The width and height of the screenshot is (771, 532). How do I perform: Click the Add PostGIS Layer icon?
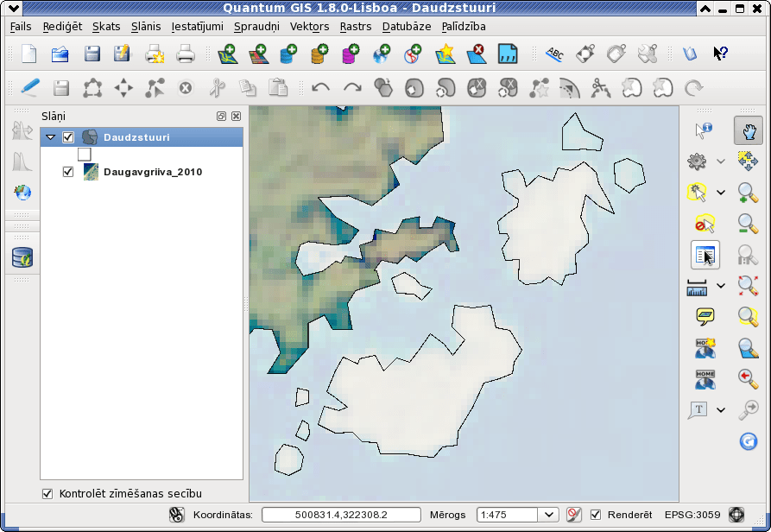(x=288, y=54)
